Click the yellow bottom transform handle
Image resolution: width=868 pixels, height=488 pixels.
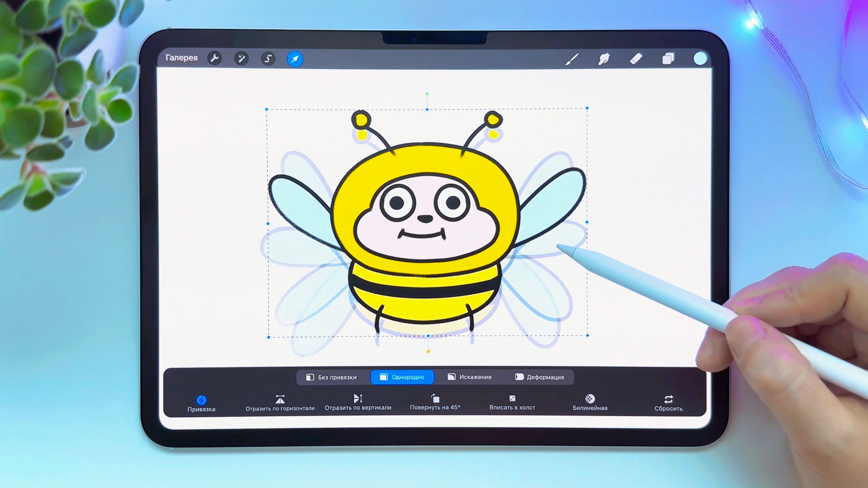[428, 352]
